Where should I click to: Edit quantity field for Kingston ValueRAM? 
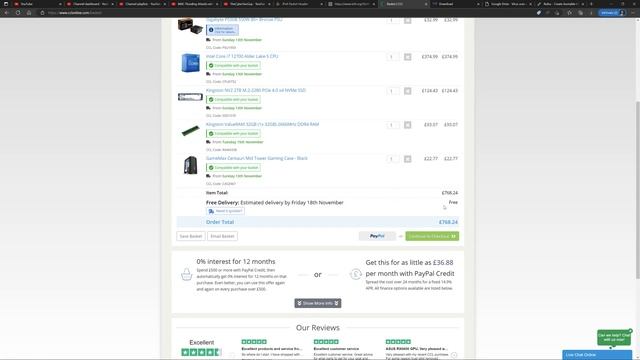coord(393,125)
